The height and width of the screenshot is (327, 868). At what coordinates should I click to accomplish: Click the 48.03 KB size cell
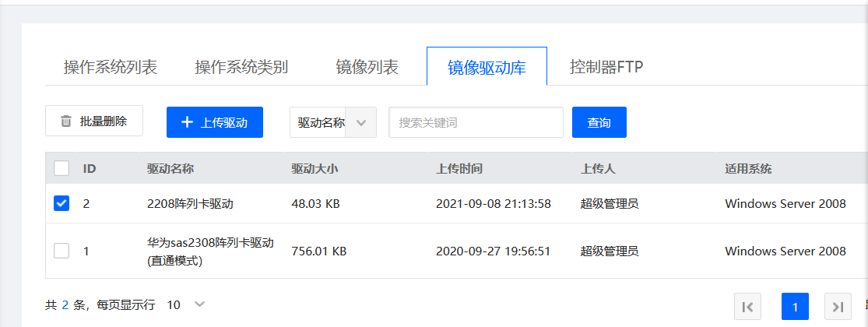315,204
